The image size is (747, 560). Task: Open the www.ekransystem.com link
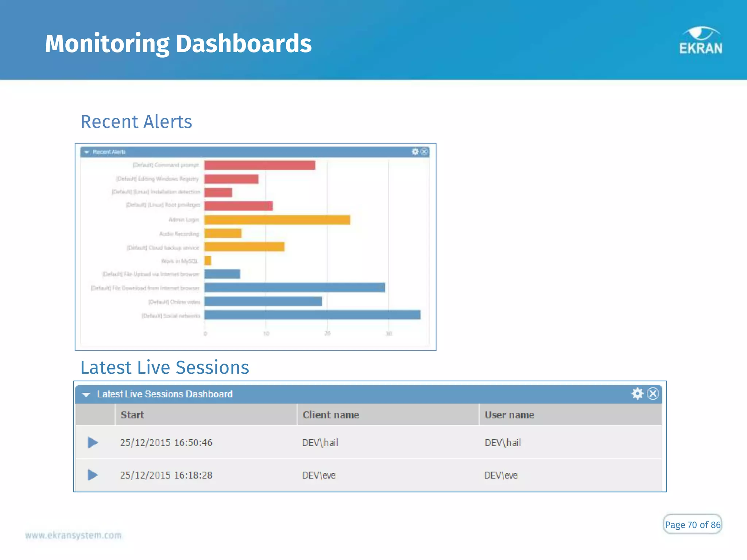click(73, 535)
